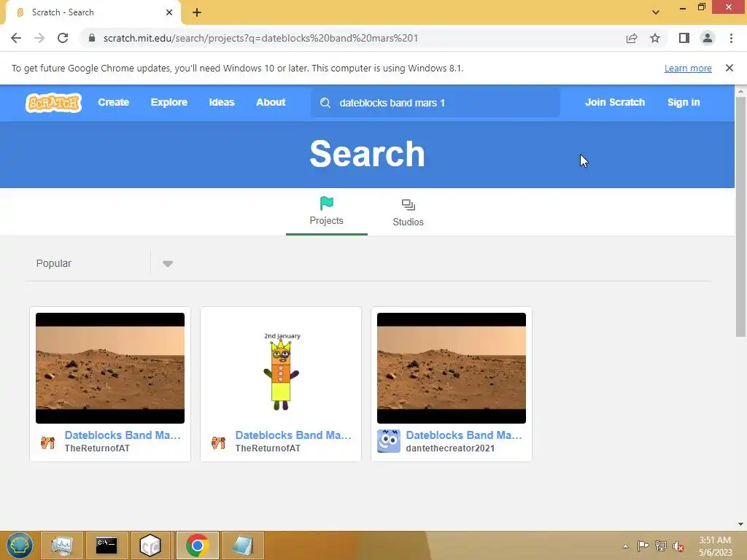The height and width of the screenshot is (560, 747).
Task: Click the share page icon in address bar
Action: 632,38
